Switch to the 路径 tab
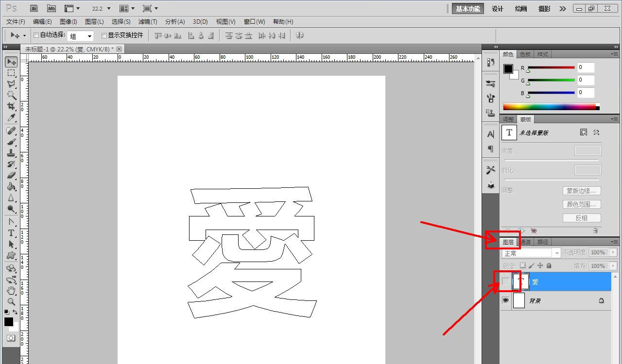The width and height of the screenshot is (622, 364). click(543, 242)
